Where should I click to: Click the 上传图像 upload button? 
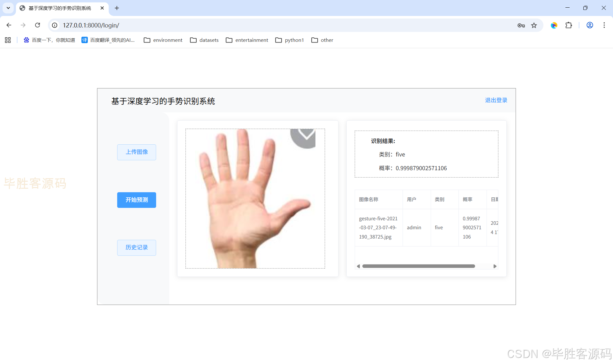pos(136,152)
